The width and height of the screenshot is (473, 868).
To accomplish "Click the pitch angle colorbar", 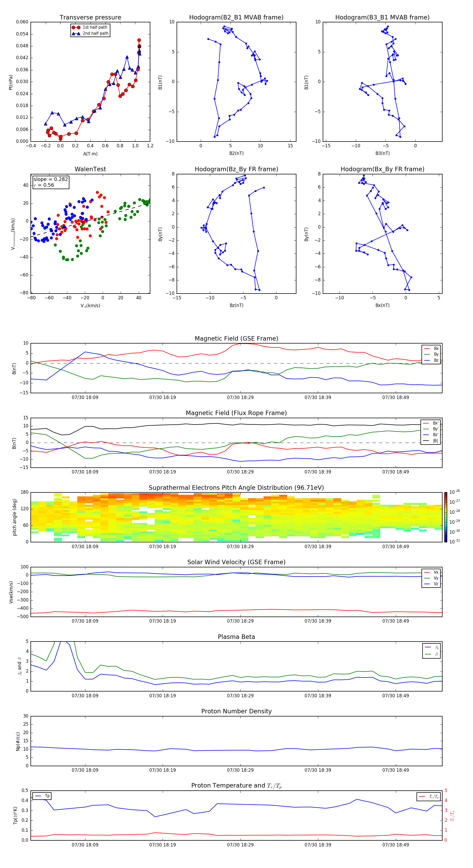I will 446,517.
